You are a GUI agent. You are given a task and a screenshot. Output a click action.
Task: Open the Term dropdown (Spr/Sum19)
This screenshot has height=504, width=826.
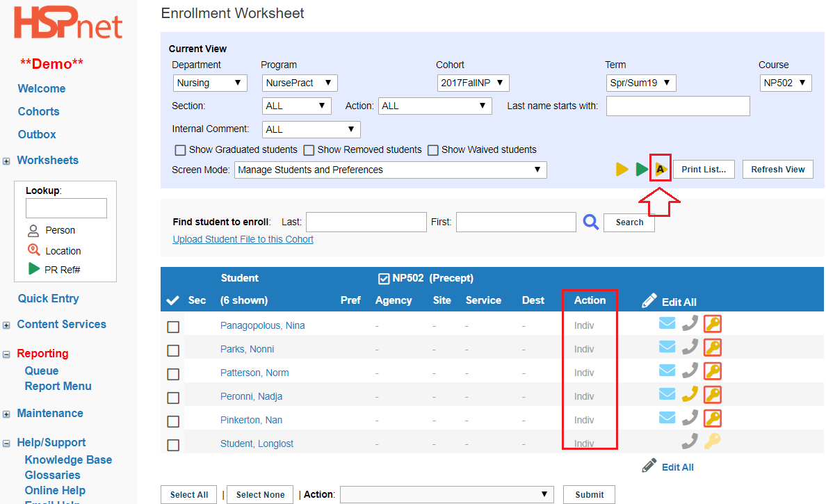[x=640, y=83]
